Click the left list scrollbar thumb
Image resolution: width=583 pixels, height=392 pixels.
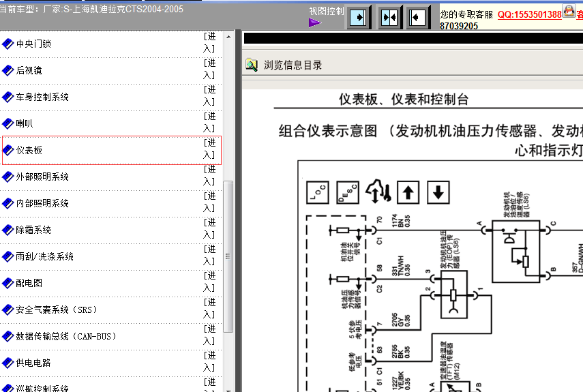pyautogui.click(x=228, y=256)
